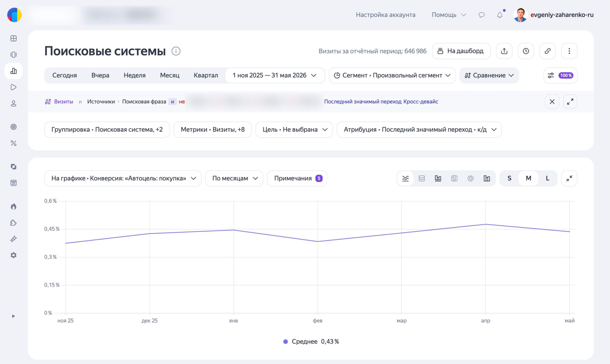Image resolution: width=610 pixels, height=364 pixels.
Task: Select the line chart view icon
Action: pos(406,178)
